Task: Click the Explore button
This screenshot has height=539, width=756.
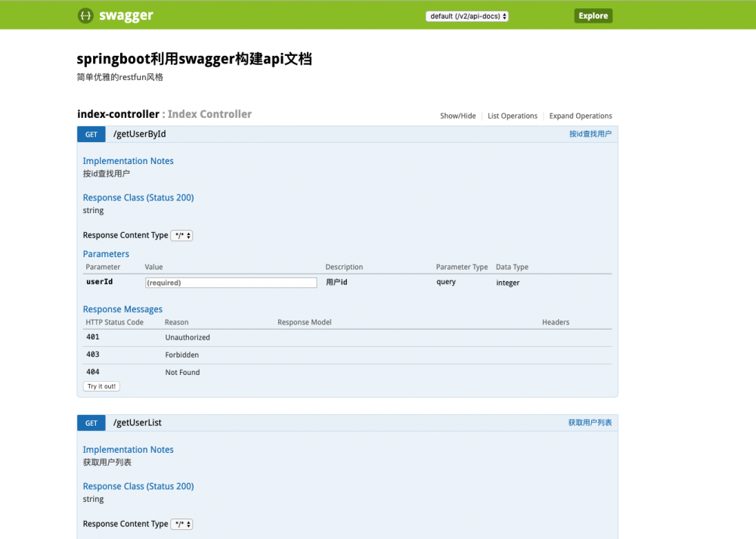Action: pyautogui.click(x=593, y=16)
